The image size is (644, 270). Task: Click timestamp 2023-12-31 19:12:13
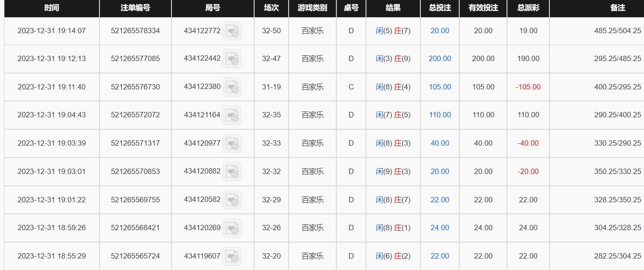tap(52, 58)
